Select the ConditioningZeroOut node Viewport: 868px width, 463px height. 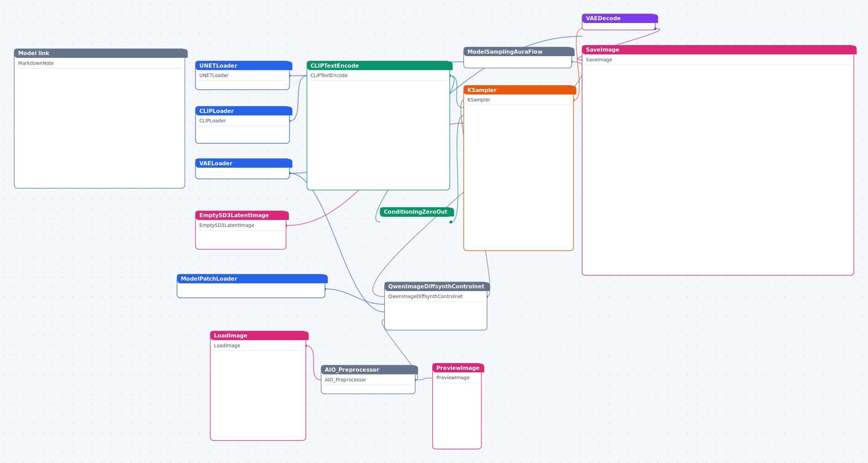pos(417,212)
